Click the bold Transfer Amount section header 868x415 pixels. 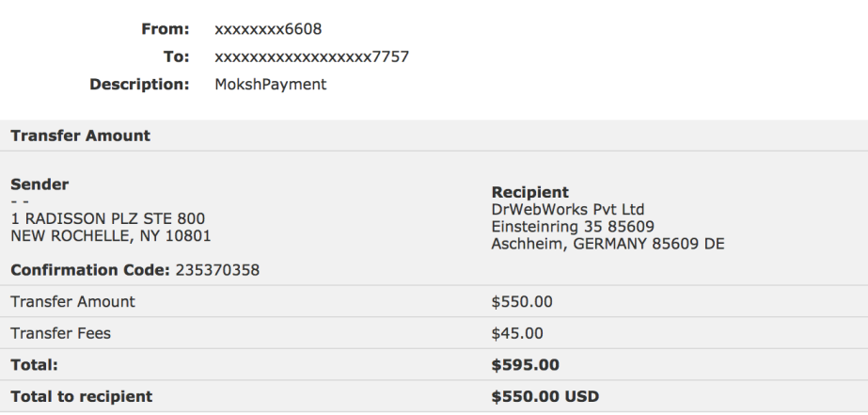[80, 136]
